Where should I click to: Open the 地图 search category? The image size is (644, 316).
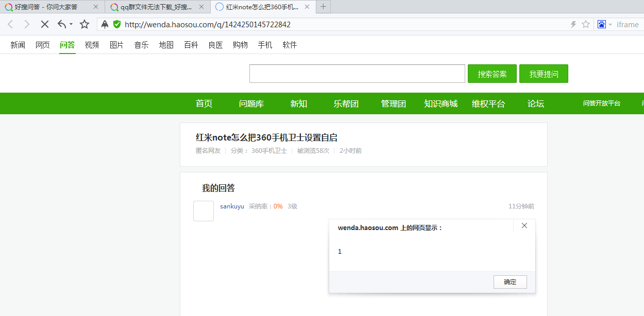click(x=166, y=45)
